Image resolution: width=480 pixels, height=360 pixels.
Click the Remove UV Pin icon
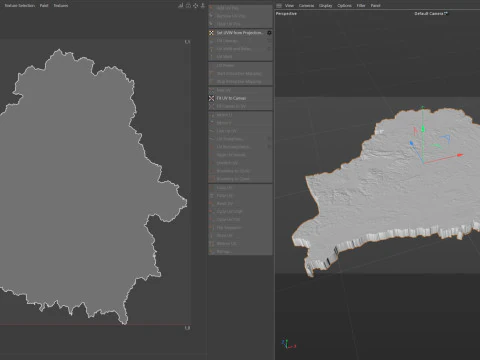[x=211, y=16]
